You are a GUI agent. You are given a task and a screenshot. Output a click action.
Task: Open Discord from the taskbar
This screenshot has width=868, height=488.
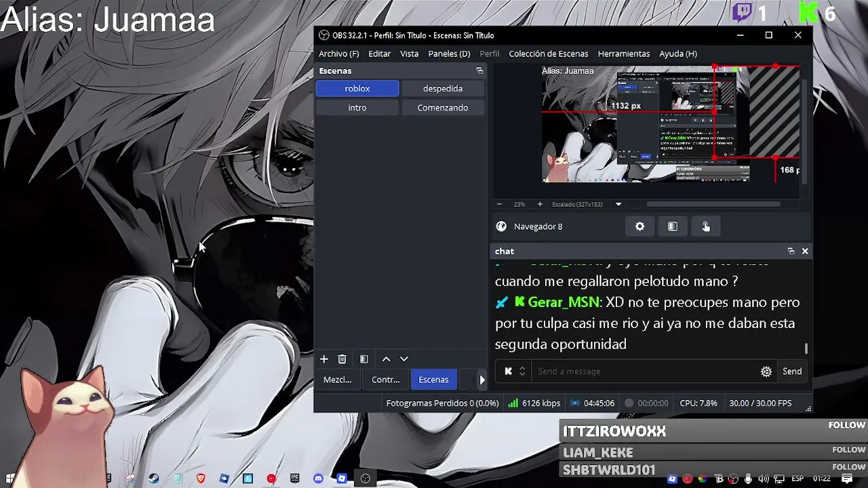(x=318, y=479)
